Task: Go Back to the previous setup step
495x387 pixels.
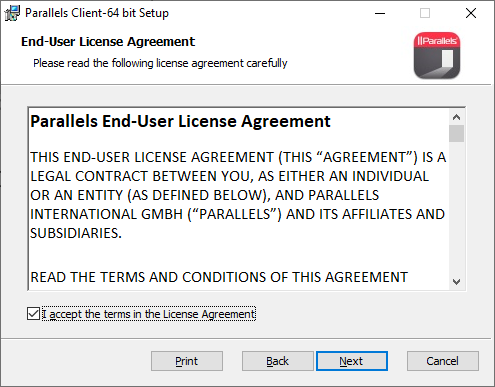Action: point(277,361)
